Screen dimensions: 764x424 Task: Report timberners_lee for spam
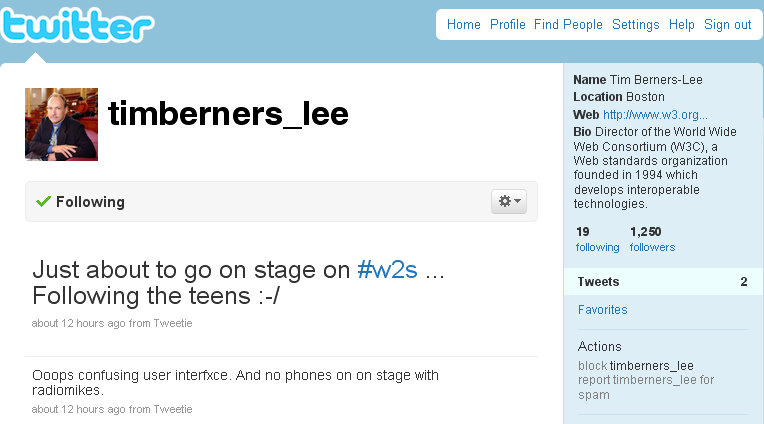coord(646,387)
